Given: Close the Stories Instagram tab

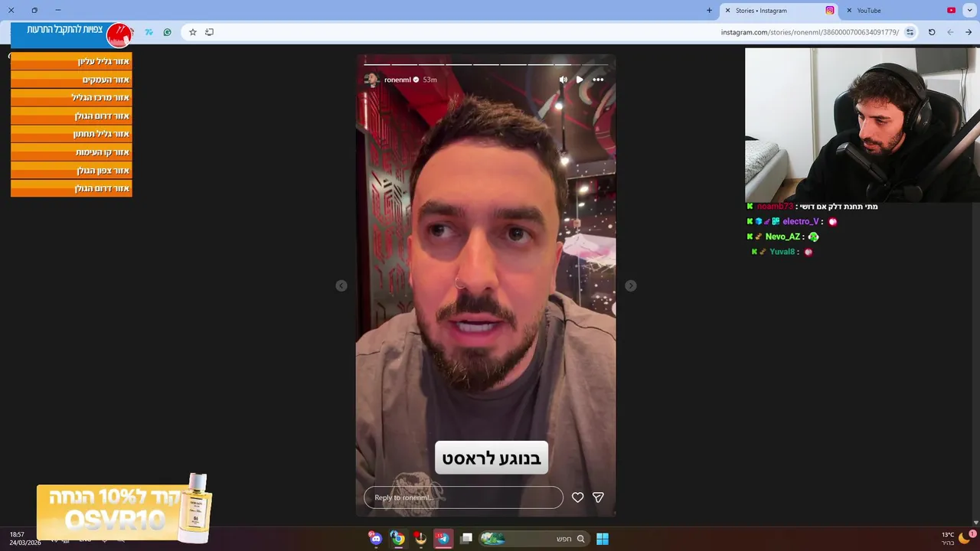Looking at the screenshot, I should (x=727, y=11).
